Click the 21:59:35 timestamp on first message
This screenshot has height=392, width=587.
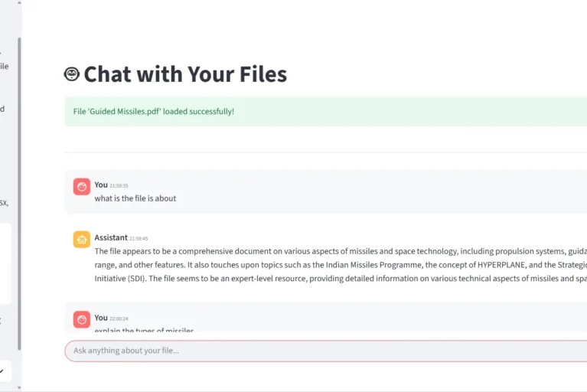click(x=119, y=185)
